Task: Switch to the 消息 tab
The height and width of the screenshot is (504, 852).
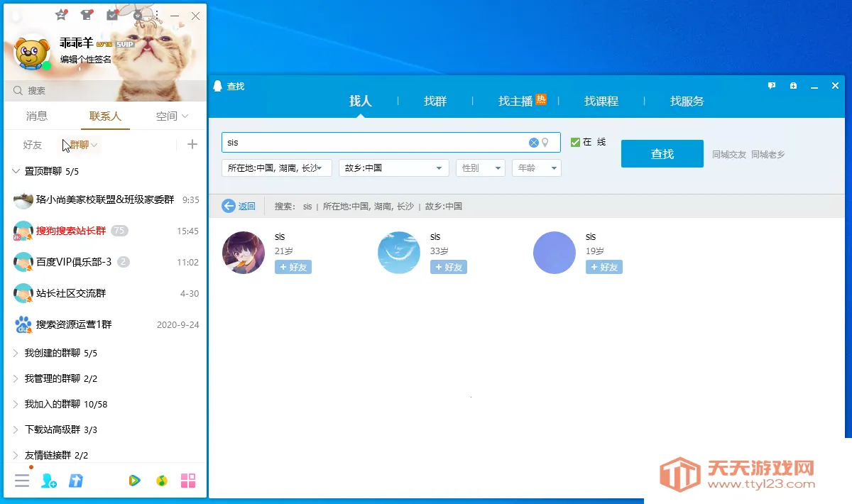Action: coord(36,116)
